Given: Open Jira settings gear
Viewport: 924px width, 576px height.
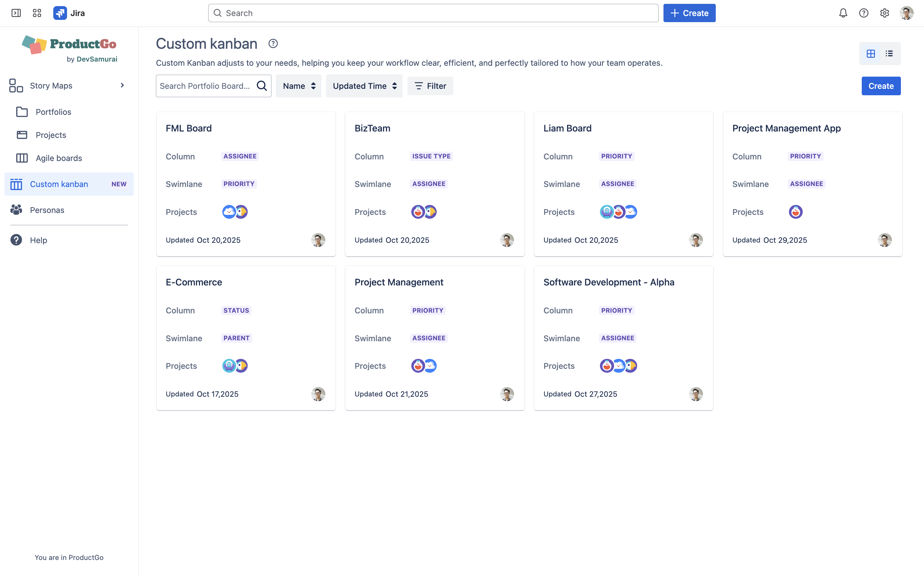Looking at the screenshot, I should pos(884,13).
